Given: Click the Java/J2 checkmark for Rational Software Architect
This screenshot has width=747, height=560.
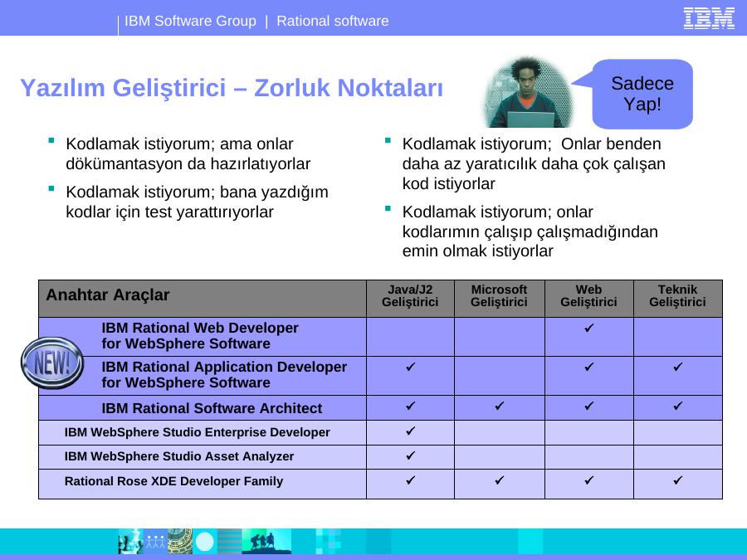Looking at the screenshot, I should (410, 406).
